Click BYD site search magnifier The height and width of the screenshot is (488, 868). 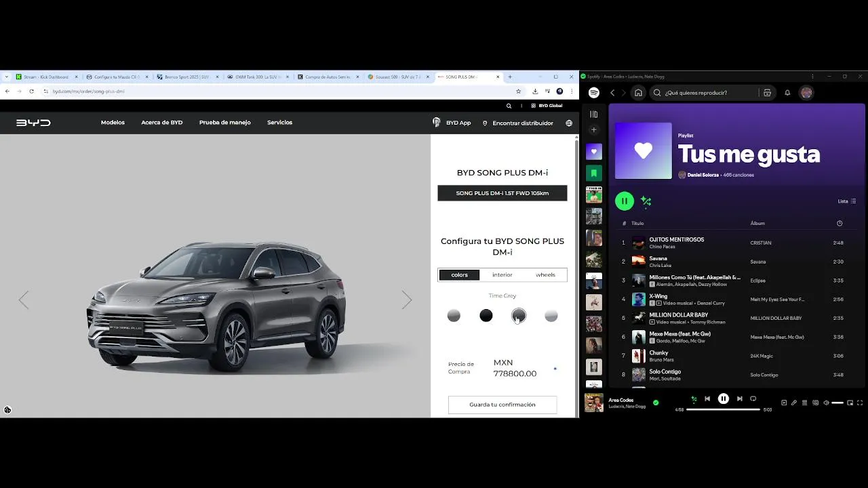(x=509, y=106)
